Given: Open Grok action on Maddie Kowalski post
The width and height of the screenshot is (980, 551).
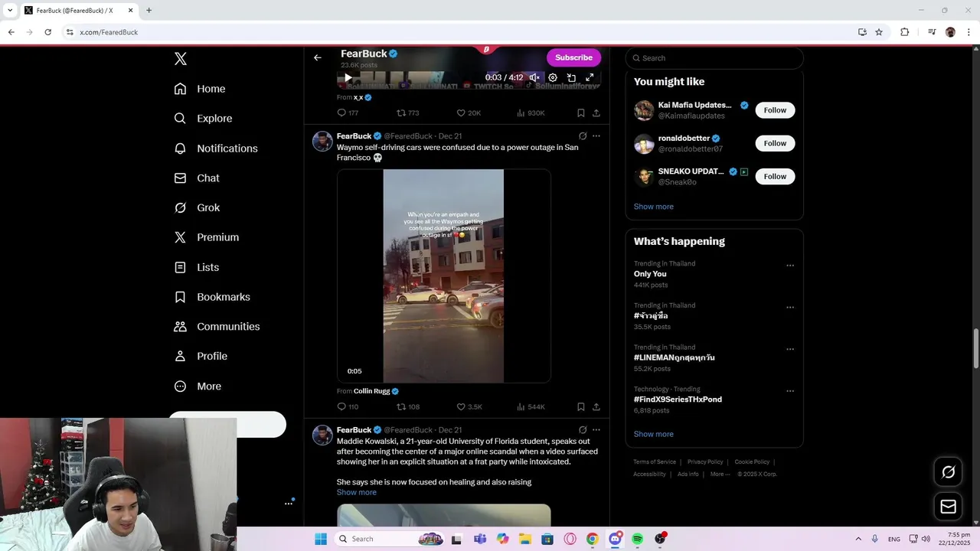Looking at the screenshot, I should [583, 430].
